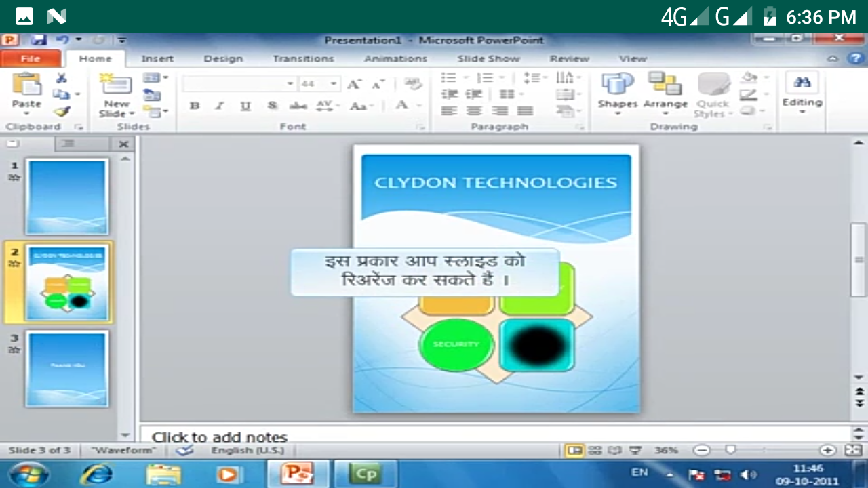The width and height of the screenshot is (868, 488).
Task: Align text right in Paragraph group
Action: click(500, 110)
